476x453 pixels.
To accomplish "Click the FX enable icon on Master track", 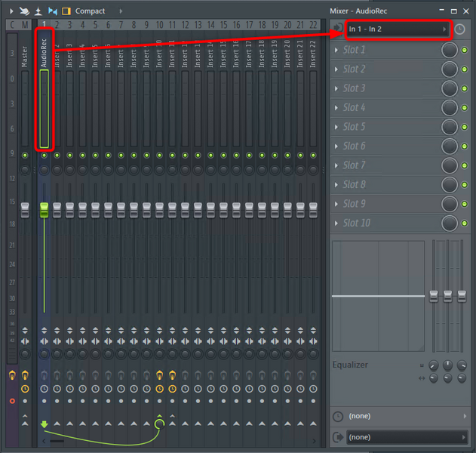I will 25,375.
